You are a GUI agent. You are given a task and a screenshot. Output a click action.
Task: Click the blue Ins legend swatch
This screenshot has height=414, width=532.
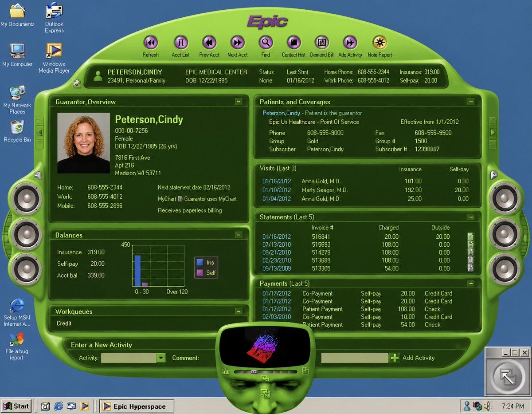pyautogui.click(x=199, y=263)
